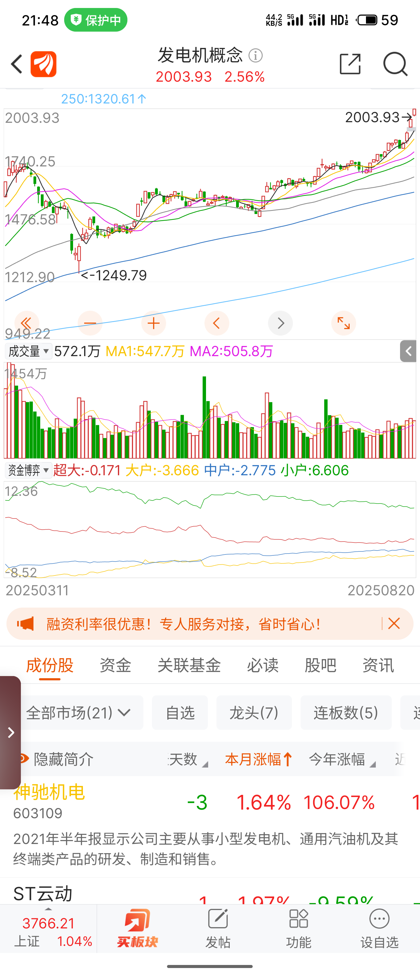Viewport: 420px width, 980px height.
Task: Open 全部市场(21) market dropdown
Action: (x=79, y=713)
